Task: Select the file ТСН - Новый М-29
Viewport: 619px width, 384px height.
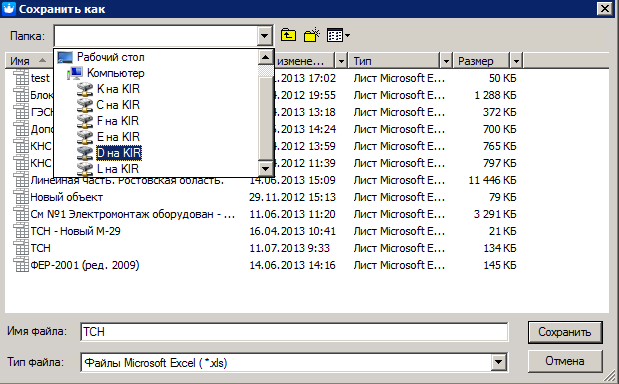Action: [x=75, y=231]
